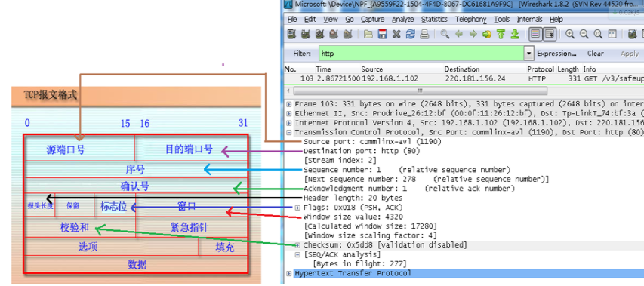Select the 'Source port: commlinx-avl (1190)' row
Screen dimensions: 644x286
(x=372, y=142)
